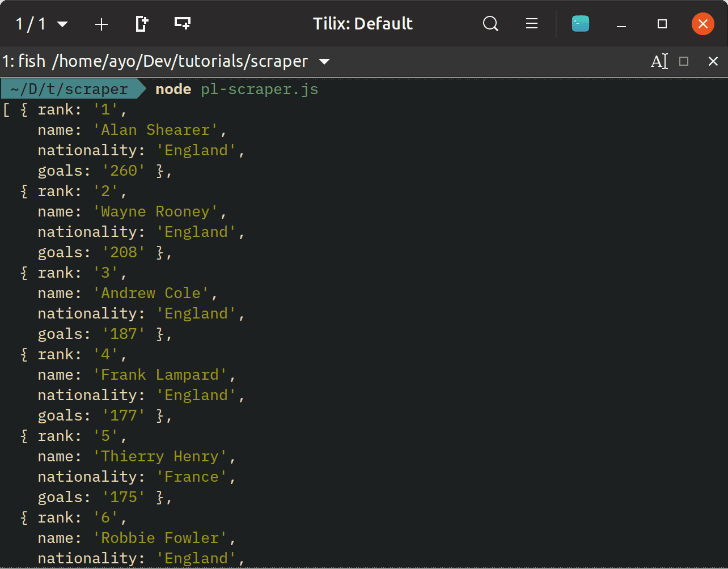This screenshot has height=569, width=728.
Task: Click Wayne Rooney in the scraper results
Action: point(156,211)
